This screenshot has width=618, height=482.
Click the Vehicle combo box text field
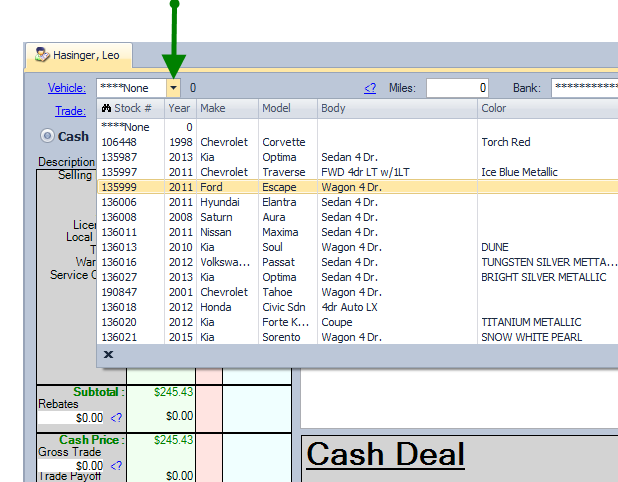pos(132,88)
